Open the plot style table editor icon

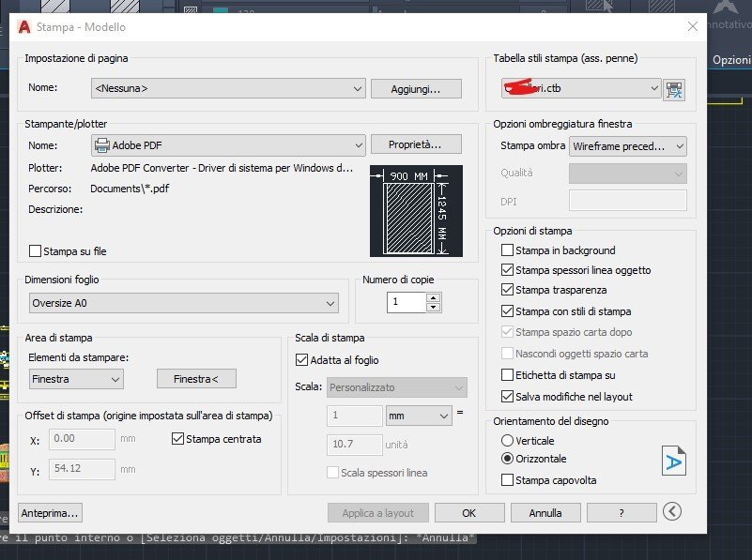pyautogui.click(x=674, y=89)
